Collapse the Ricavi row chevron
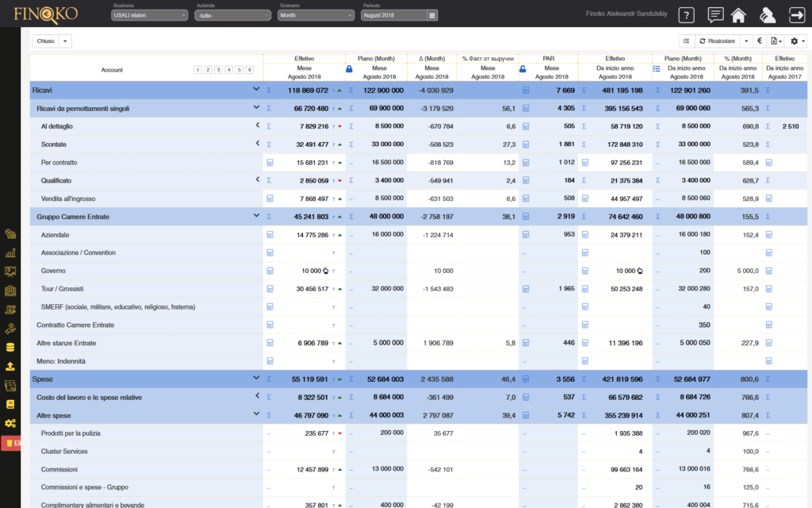812x508 pixels. point(256,90)
